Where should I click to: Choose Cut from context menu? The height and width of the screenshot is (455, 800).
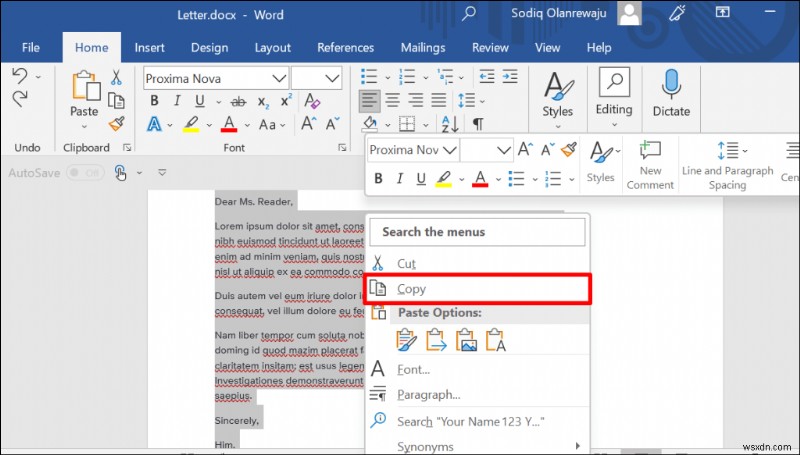[x=477, y=264]
